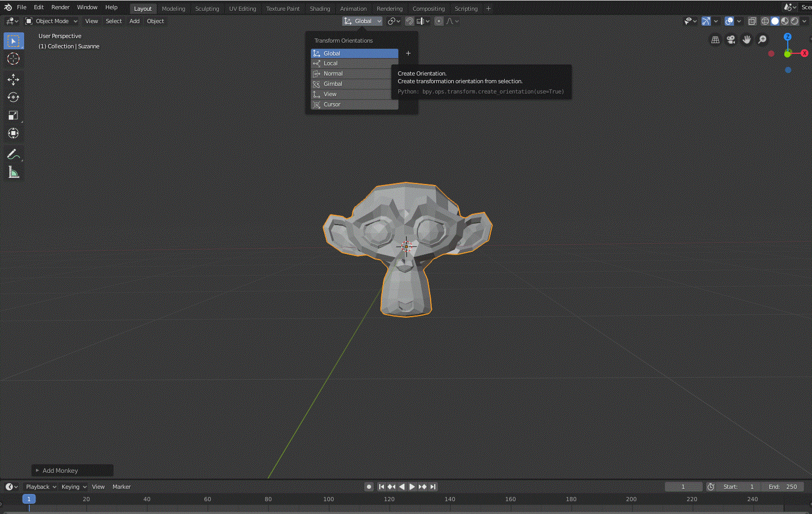This screenshot has height=514, width=812.
Task: Toggle proportional editing
Action: tap(438, 21)
